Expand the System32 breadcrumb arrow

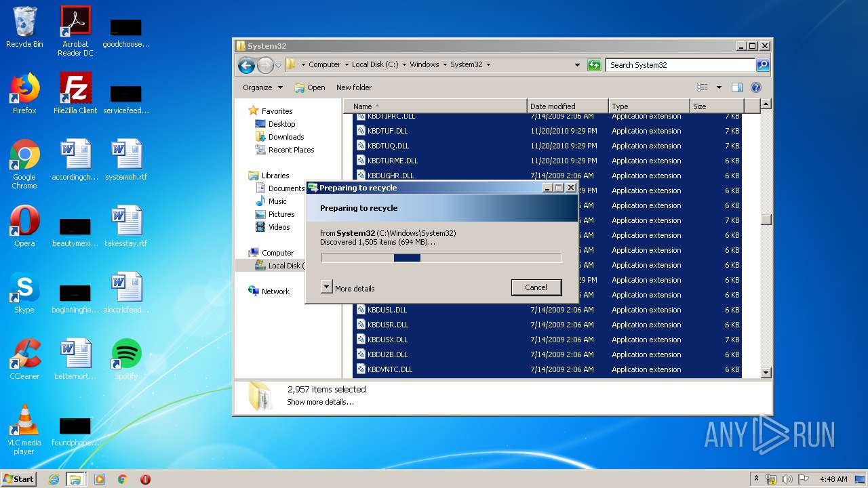[488, 65]
